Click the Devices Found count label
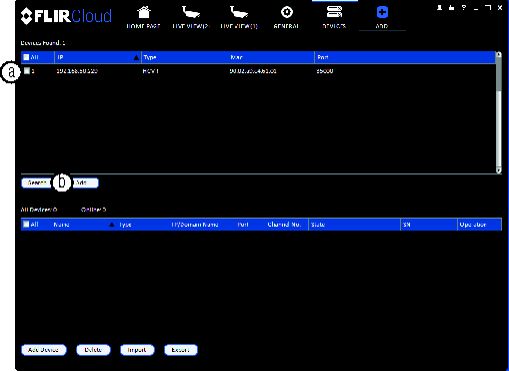 click(43, 43)
